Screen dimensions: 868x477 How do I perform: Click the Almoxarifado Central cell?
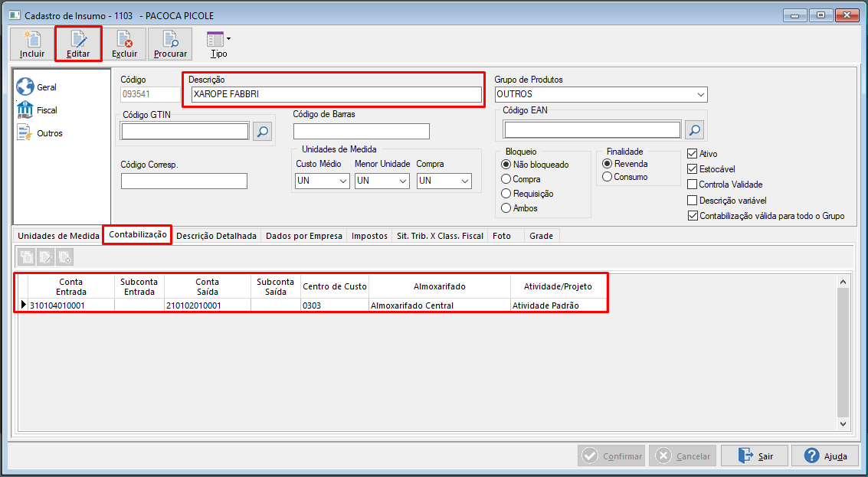point(440,305)
